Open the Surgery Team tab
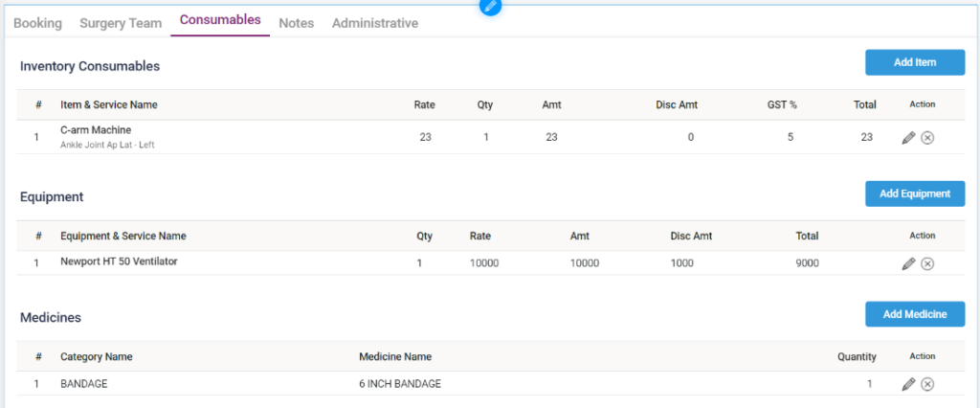The height and width of the screenshot is (408, 980). click(121, 23)
